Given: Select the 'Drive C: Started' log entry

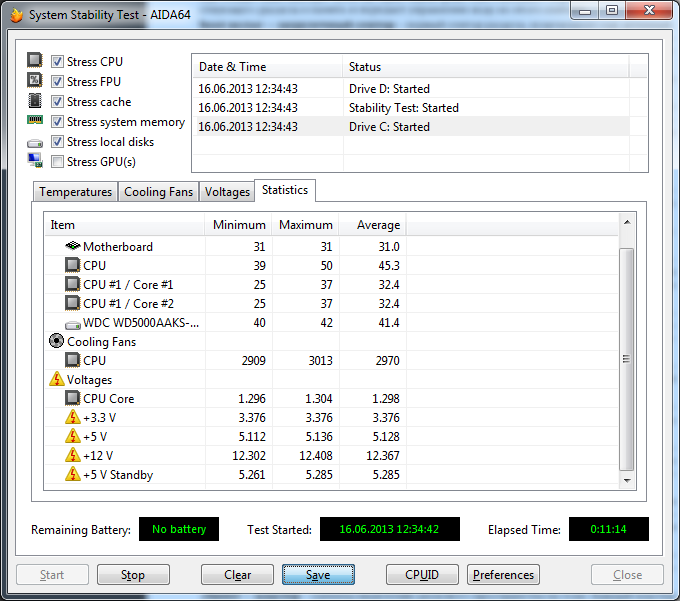Looking at the screenshot, I should [411, 127].
